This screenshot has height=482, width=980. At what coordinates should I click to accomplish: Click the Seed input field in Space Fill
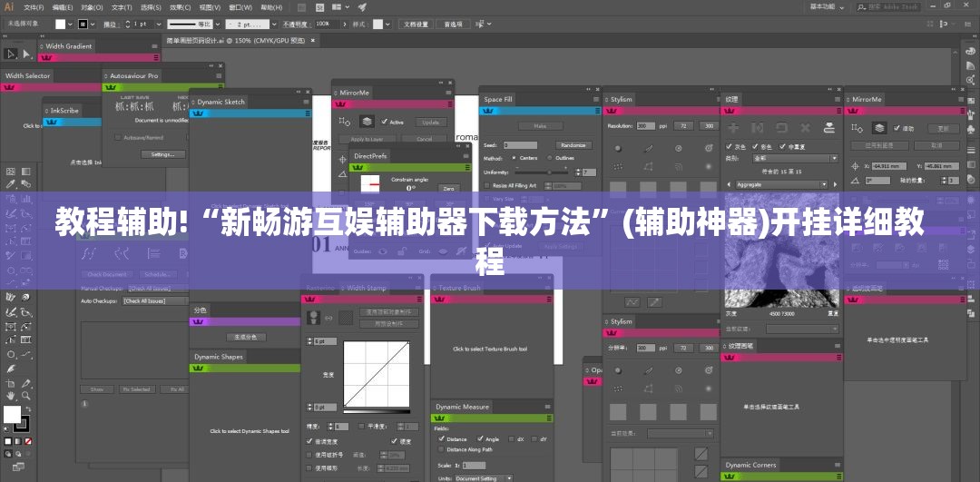[x=520, y=145]
